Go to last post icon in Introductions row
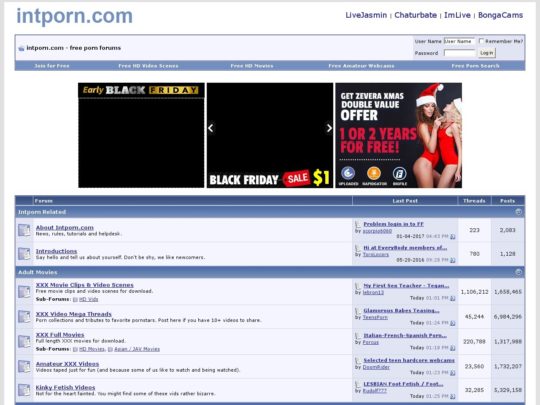The width and height of the screenshot is (540, 405). 453,260
